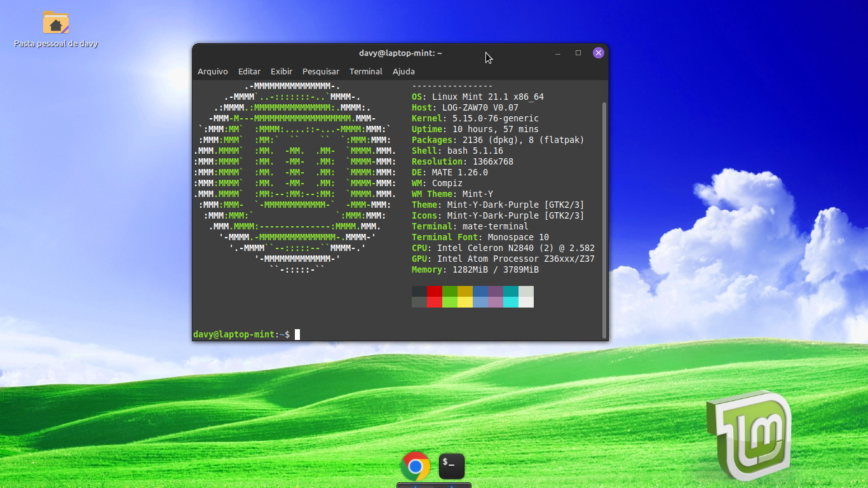The width and height of the screenshot is (868, 488).
Task: Click the Host value LOG-ZAW70 V0.07
Action: click(480, 108)
